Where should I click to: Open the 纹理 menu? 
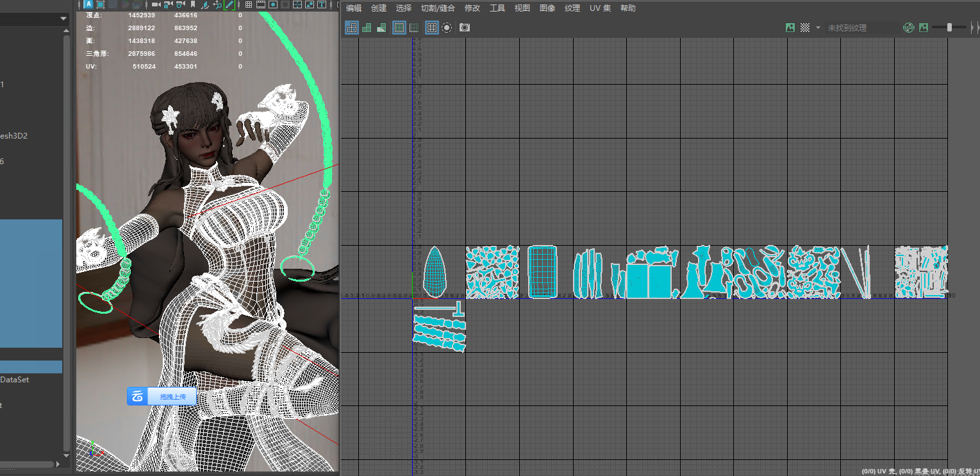pos(572,8)
